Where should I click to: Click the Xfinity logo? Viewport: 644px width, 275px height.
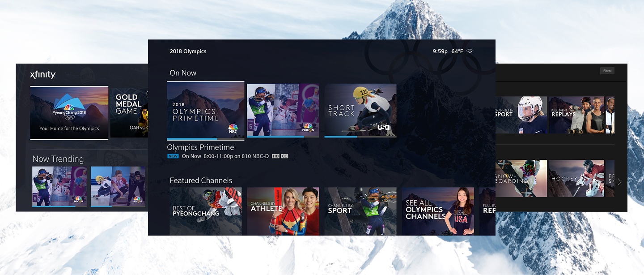click(x=42, y=75)
